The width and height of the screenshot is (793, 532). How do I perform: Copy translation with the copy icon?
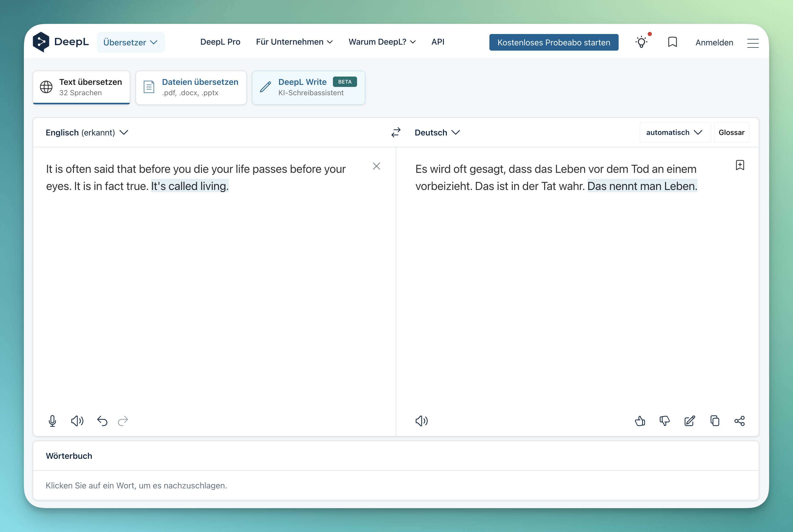[715, 421]
